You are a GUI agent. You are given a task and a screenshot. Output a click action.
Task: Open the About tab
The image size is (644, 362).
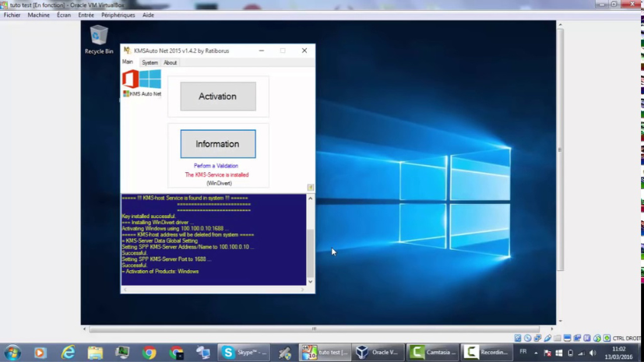pos(170,63)
